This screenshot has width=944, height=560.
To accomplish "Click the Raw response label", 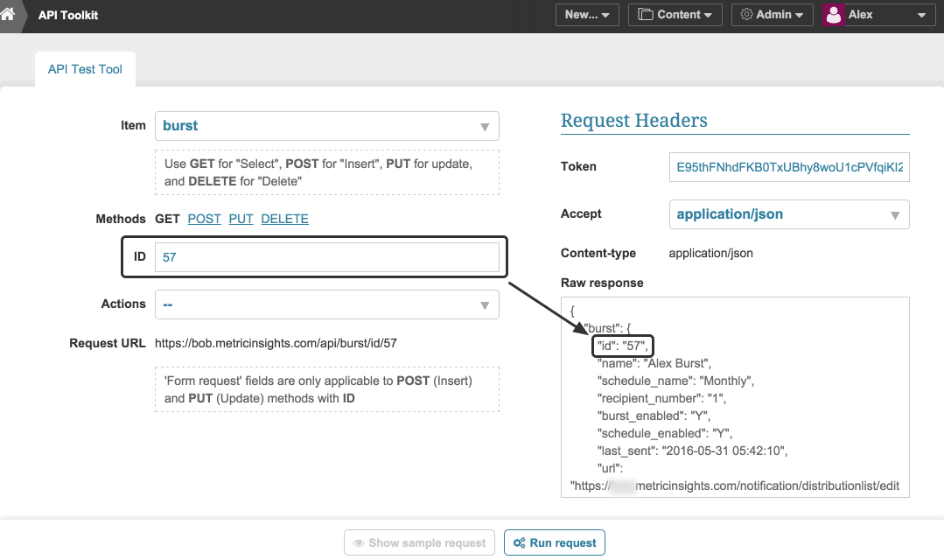I will coord(602,283).
